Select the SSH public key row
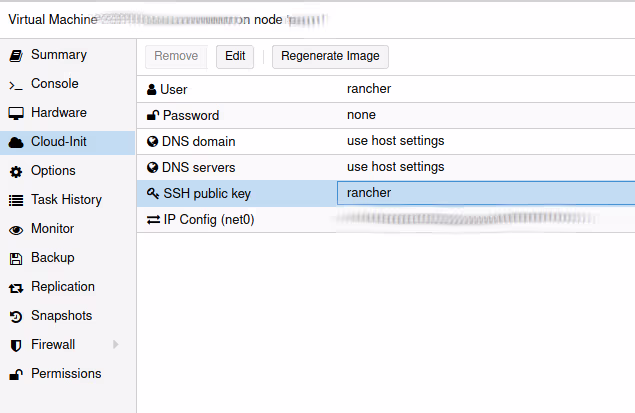 tap(385, 193)
